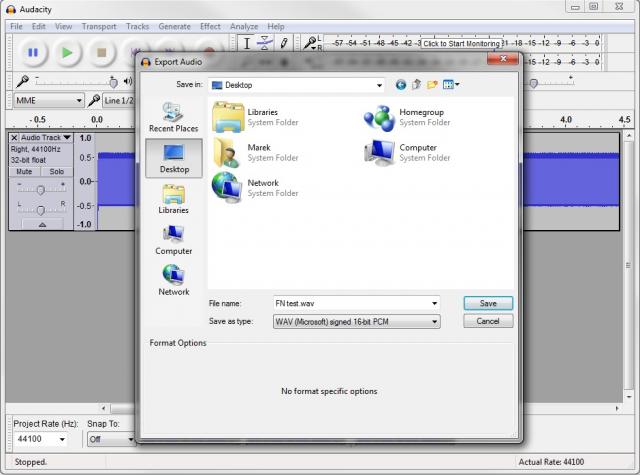The width and height of the screenshot is (640, 475).
Task: Click the Stop button in transport toolbar
Action: 101,53
